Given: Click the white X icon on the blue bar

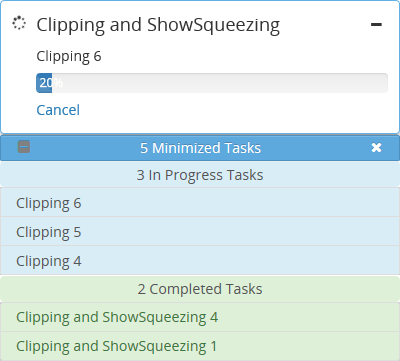Looking at the screenshot, I should coord(376,147).
